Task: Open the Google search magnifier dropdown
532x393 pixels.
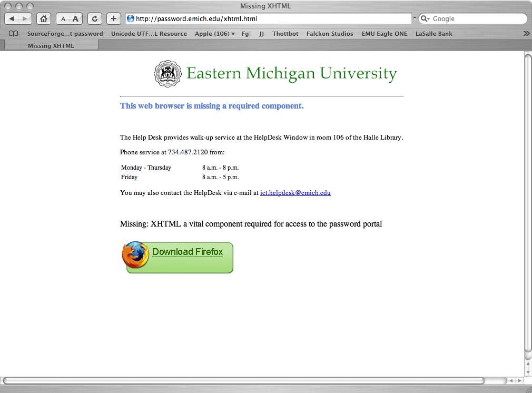Action: click(426, 18)
